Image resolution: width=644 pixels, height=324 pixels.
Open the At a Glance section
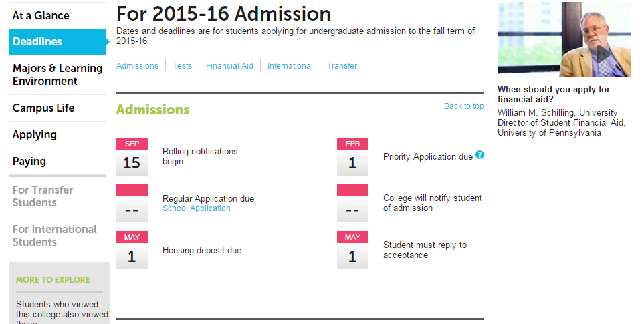(41, 15)
